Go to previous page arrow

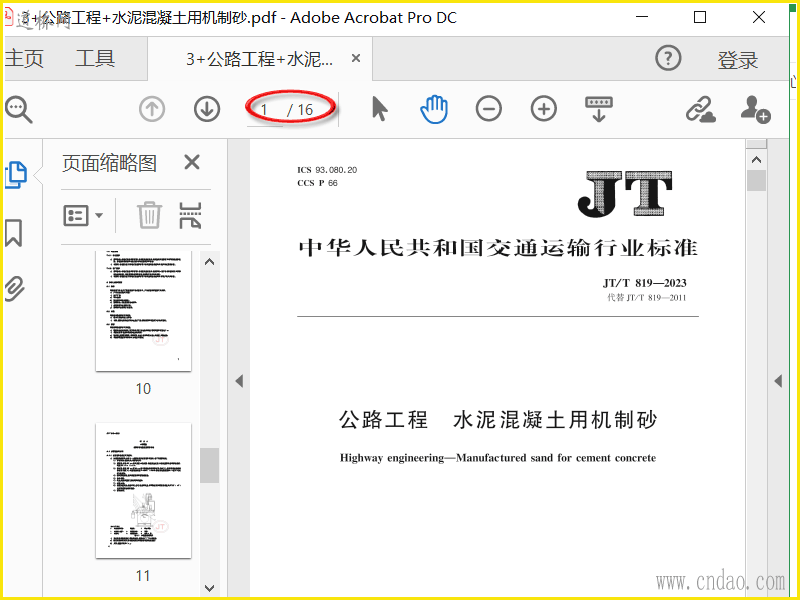(x=152, y=109)
